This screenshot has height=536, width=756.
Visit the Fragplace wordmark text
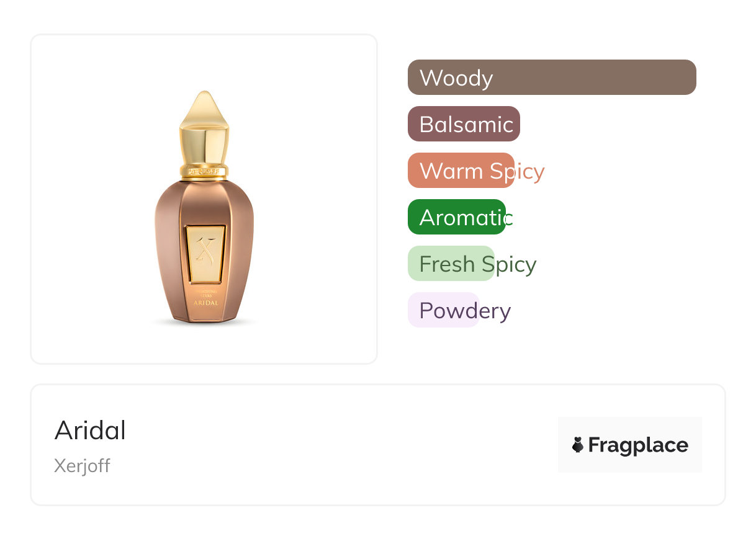click(x=638, y=445)
